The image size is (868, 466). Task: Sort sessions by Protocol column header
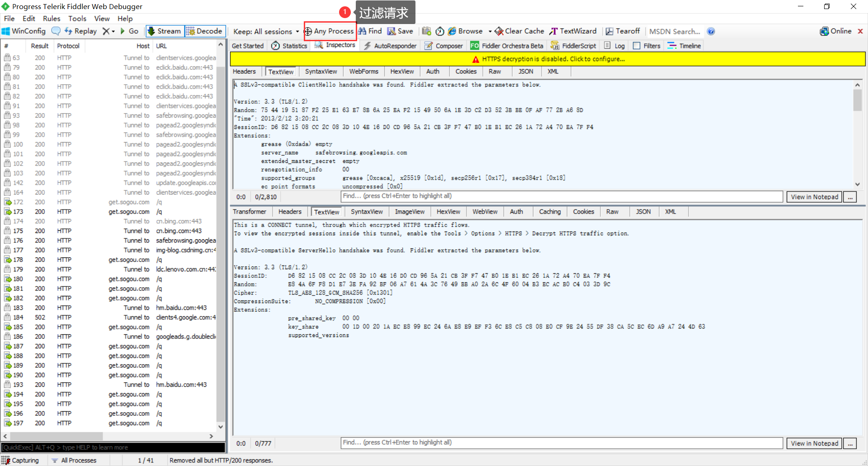point(68,46)
